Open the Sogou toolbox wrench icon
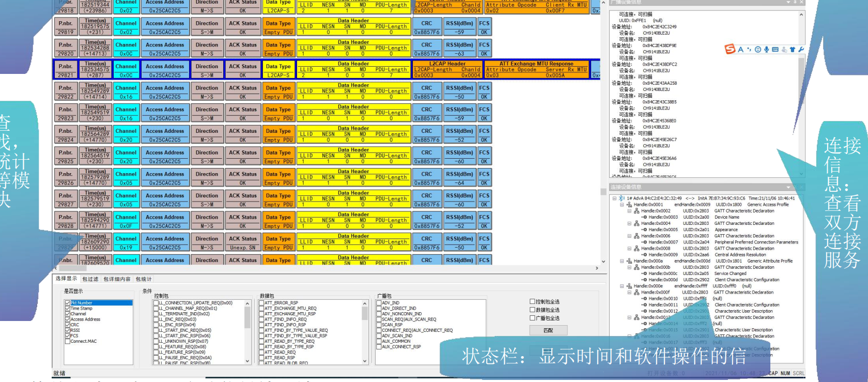 pyautogui.click(x=801, y=50)
